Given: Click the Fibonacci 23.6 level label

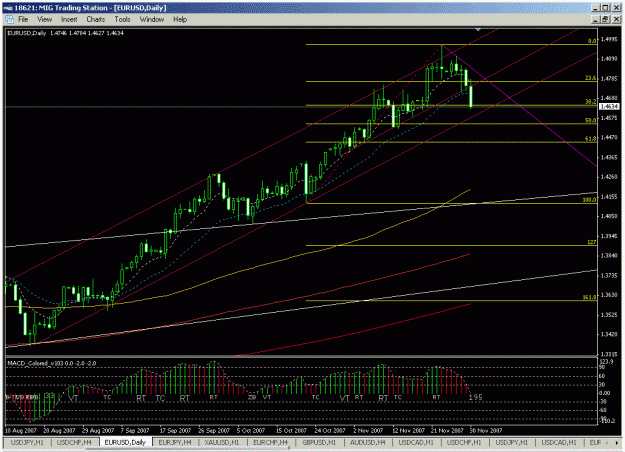Looking at the screenshot, I should pos(591,78).
